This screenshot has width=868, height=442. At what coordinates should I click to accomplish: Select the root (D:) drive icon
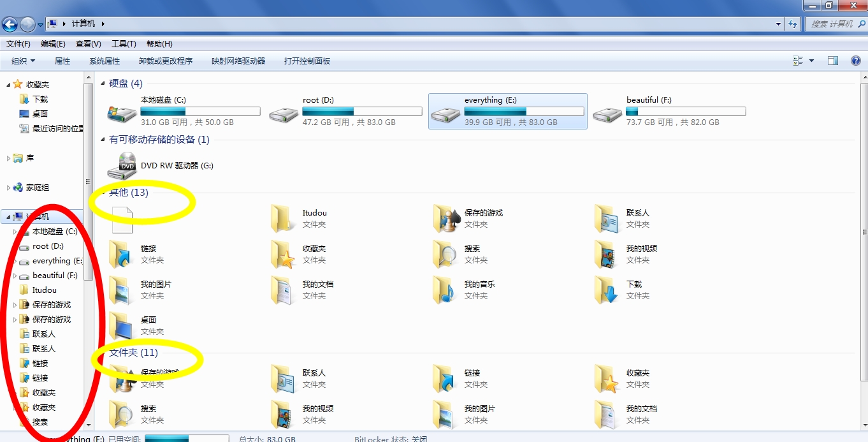284,114
